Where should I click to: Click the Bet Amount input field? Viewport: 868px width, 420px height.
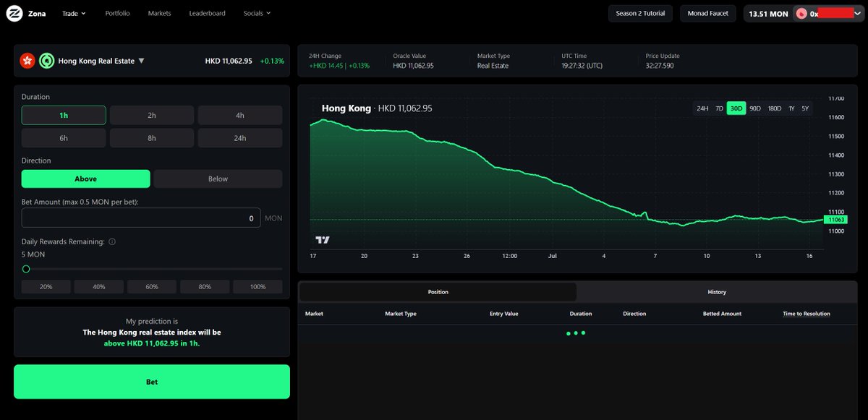click(x=141, y=218)
